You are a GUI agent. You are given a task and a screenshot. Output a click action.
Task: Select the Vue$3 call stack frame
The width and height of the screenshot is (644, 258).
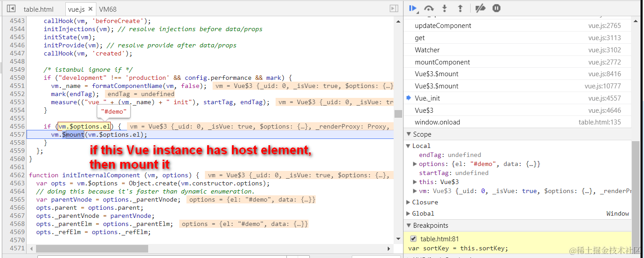(x=517, y=110)
